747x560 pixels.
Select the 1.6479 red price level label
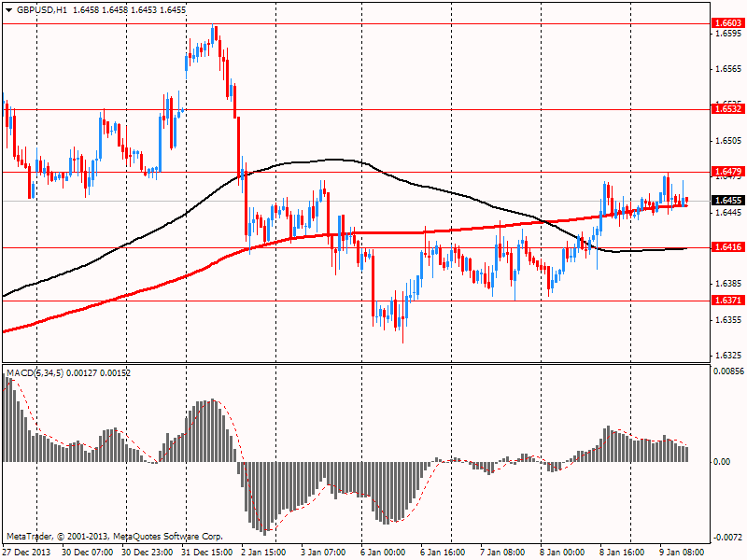point(728,172)
